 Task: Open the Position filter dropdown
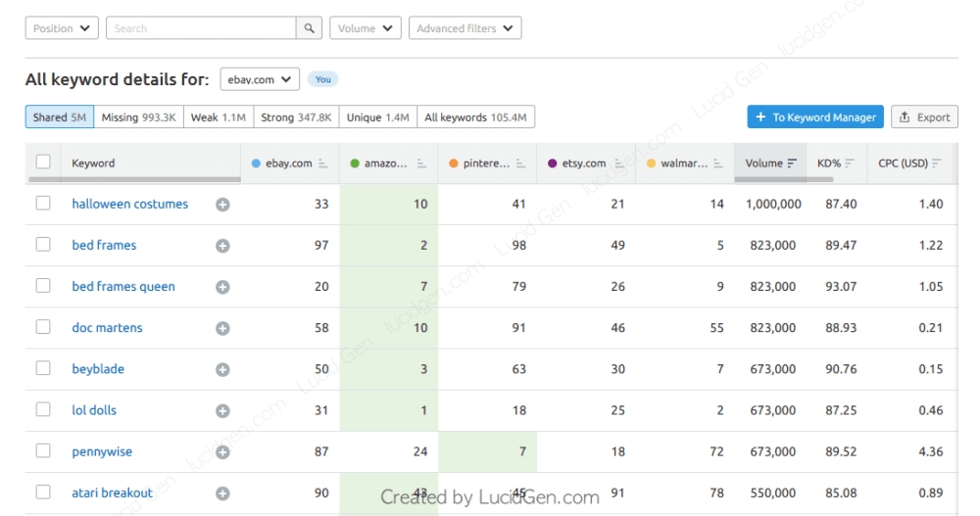62,28
